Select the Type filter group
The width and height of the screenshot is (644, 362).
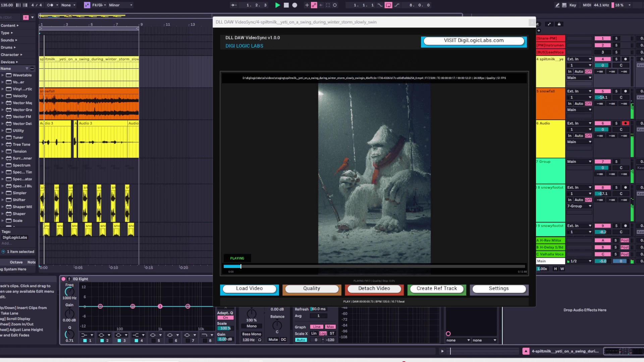click(x=7, y=33)
